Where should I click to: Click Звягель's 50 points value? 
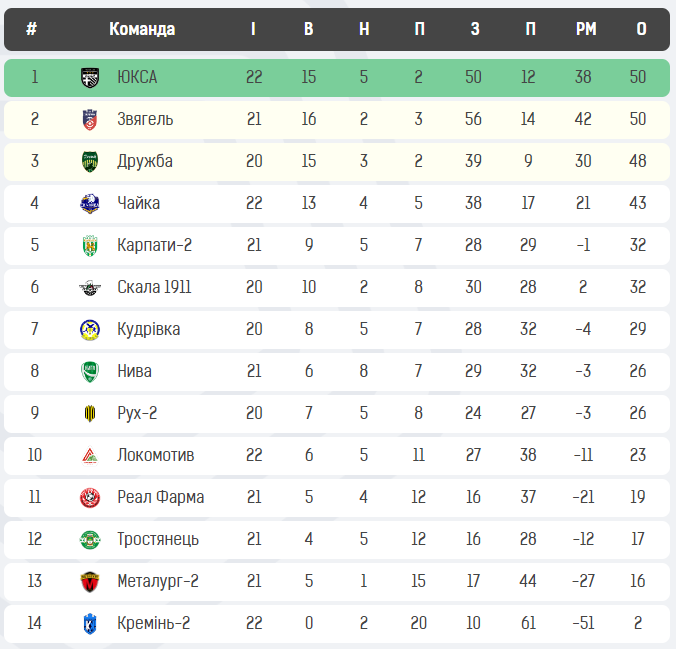tap(638, 119)
